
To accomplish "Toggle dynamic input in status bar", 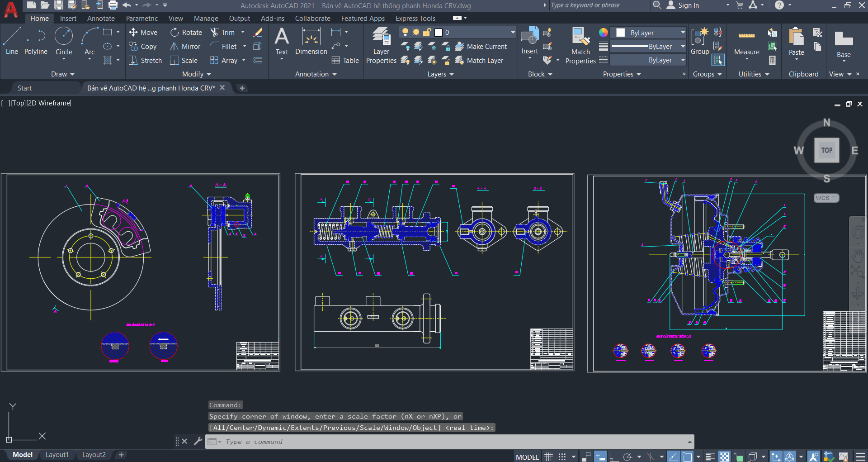I will [600, 457].
